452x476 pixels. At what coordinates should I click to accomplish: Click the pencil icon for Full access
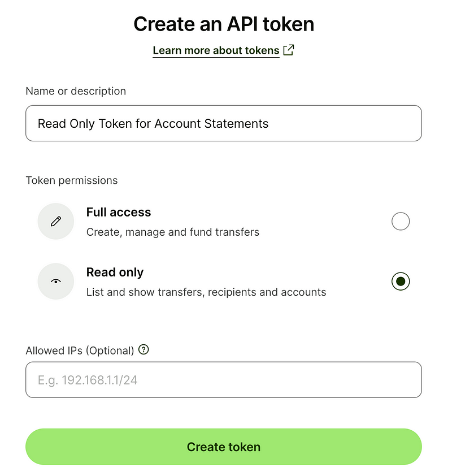click(55, 221)
